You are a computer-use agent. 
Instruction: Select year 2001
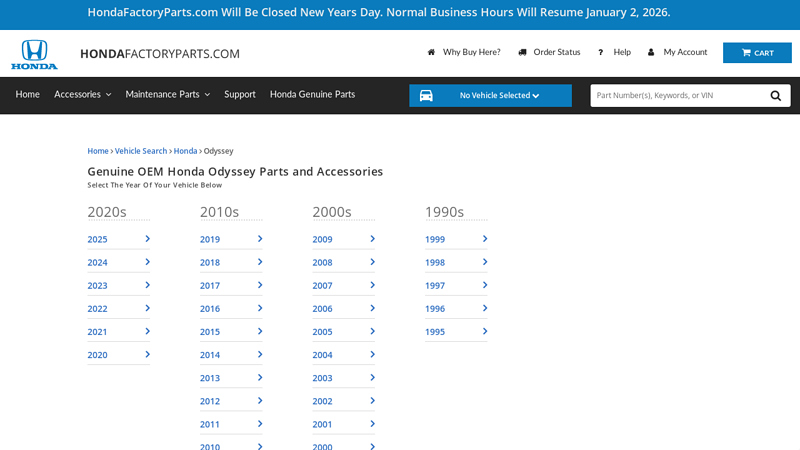(322, 424)
